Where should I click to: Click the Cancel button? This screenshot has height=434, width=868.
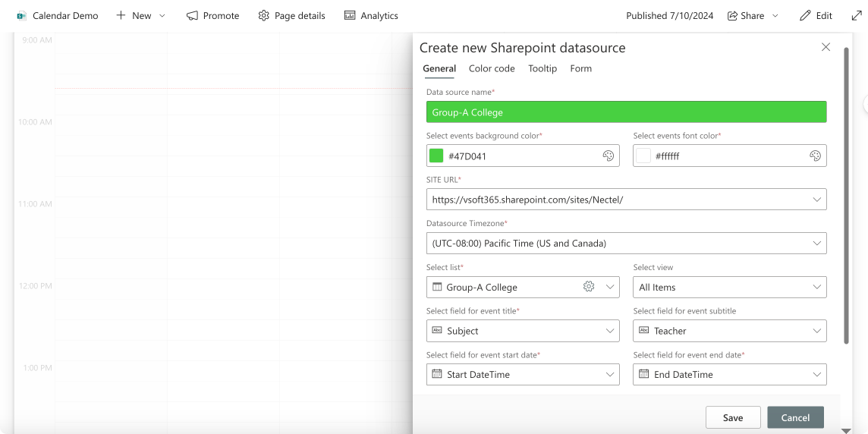tap(795, 417)
